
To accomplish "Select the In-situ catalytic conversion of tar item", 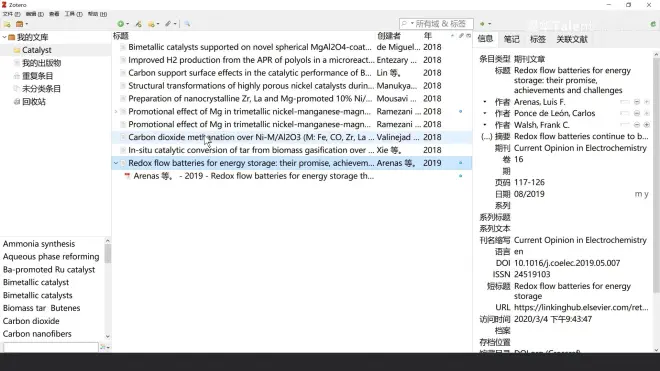I will click(292, 150).
